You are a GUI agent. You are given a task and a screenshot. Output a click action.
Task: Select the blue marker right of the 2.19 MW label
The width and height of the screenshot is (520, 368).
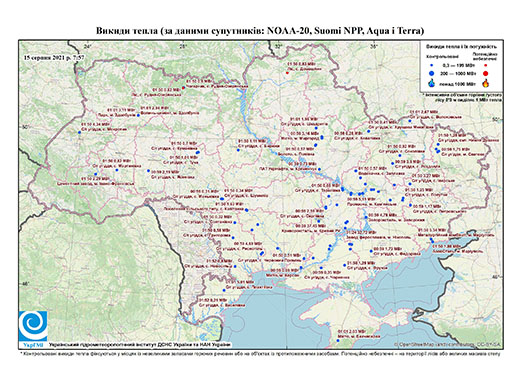click(x=148, y=171)
